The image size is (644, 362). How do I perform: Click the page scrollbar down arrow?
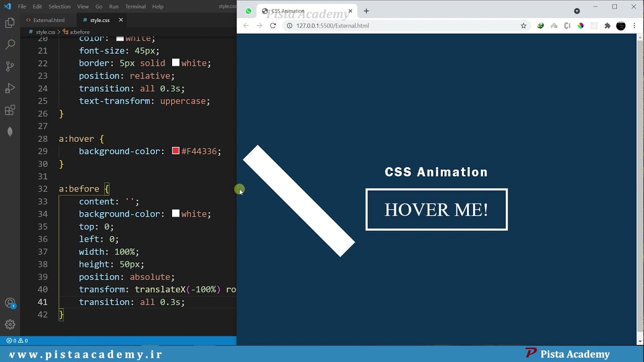[640, 341]
